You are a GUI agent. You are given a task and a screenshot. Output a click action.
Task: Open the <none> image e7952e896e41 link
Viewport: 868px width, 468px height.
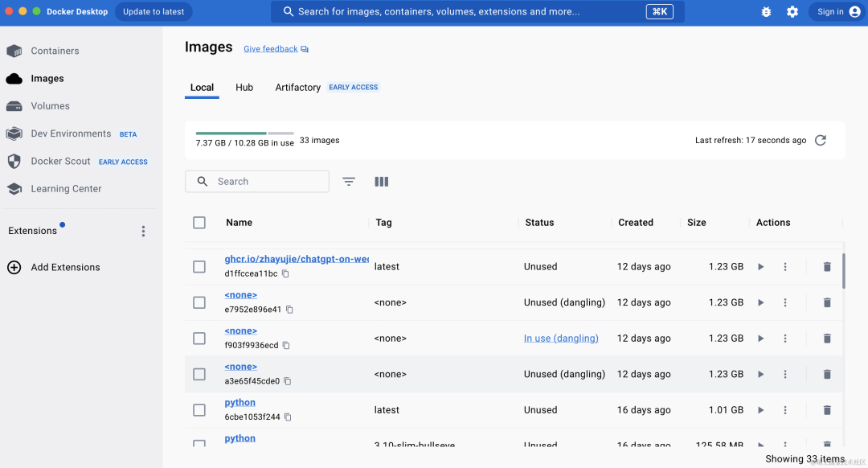tap(241, 295)
